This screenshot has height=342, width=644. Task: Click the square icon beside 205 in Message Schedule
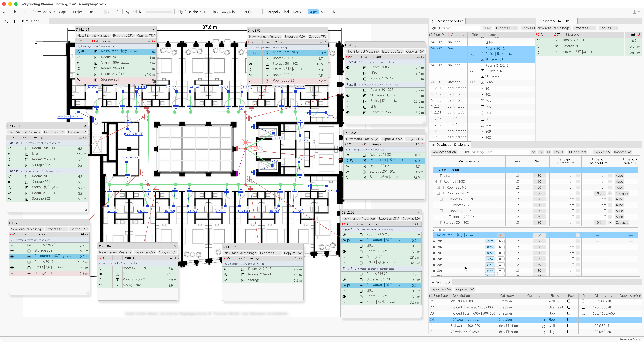[x=483, y=107]
